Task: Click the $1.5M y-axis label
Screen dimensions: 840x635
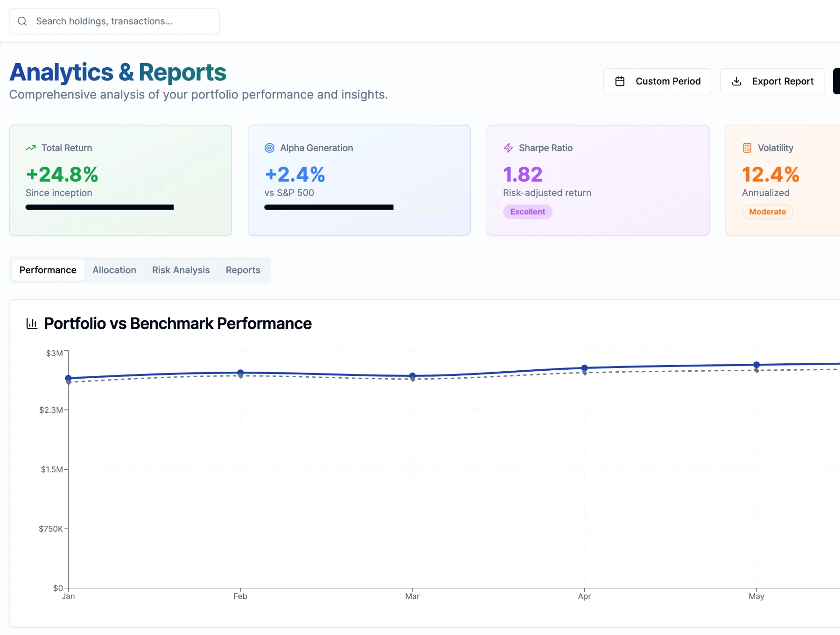Action: pyautogui.click(x=52, y=469)
